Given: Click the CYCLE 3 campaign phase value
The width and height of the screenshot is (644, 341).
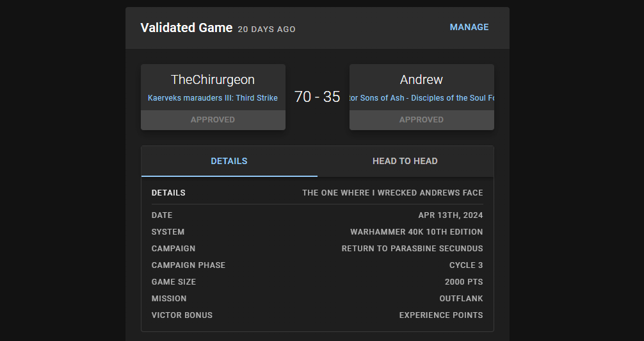Looking at the screenshot, I should coord(466,265).
